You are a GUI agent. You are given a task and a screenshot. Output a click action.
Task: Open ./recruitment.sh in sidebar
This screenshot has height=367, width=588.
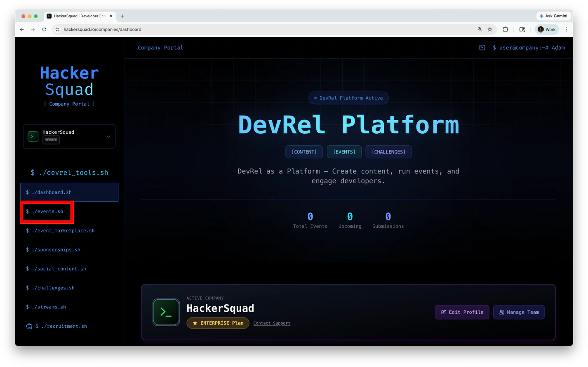(x=69, y=326)
